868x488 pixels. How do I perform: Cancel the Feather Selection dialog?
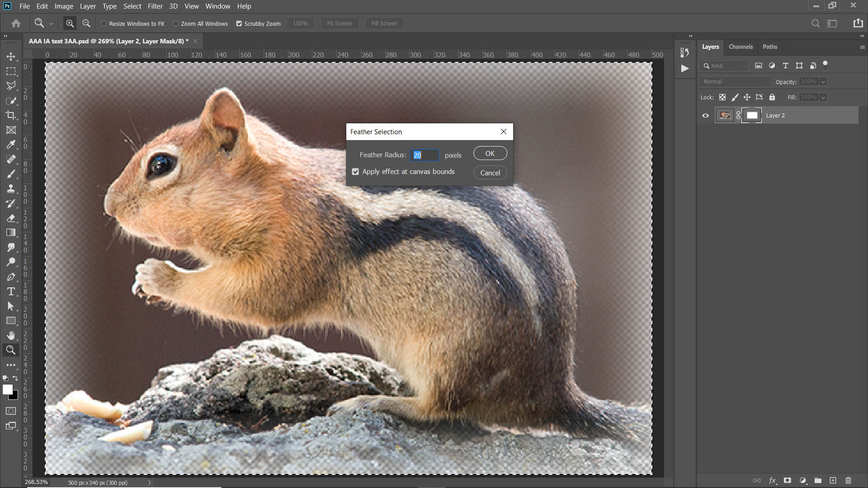tap(490, 173)
